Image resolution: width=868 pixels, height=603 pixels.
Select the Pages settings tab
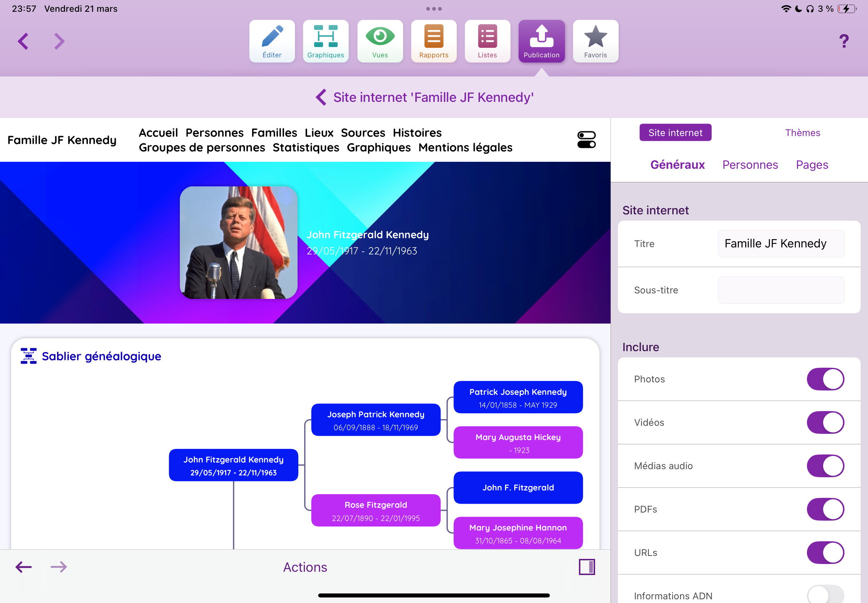[812, 165]
